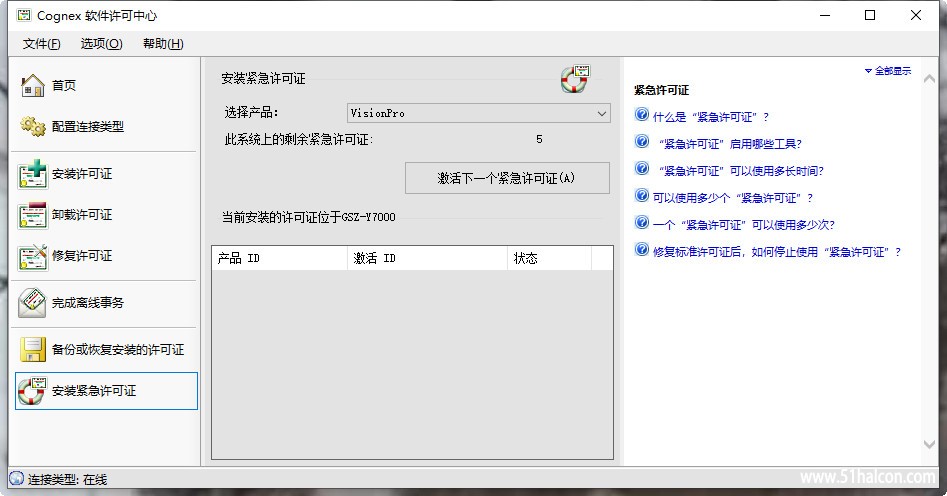Screen dimensions: 947x496
Task: Click help icon beside 启用哪些工具 question
Action: click(x=641, y=141)
